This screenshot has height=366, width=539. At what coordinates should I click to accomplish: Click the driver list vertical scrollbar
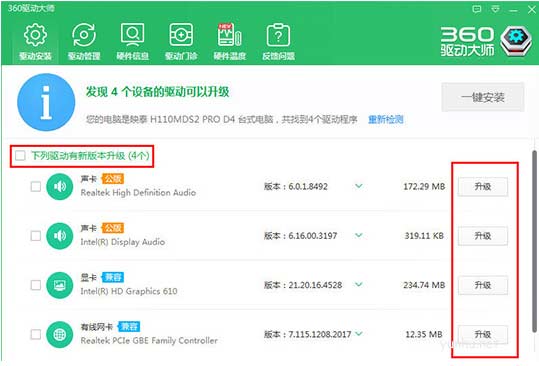[535, 241]
